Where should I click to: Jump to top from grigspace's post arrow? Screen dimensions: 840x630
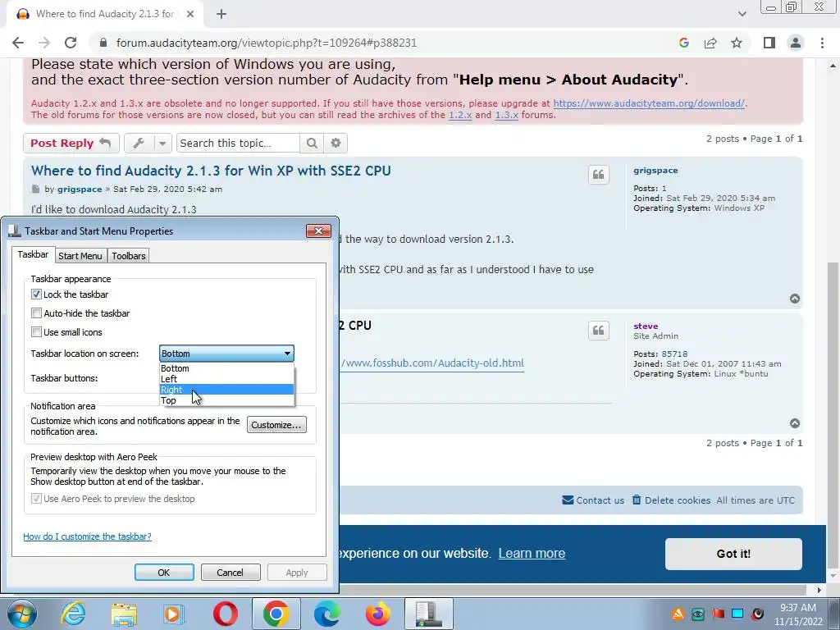(795, 299)
